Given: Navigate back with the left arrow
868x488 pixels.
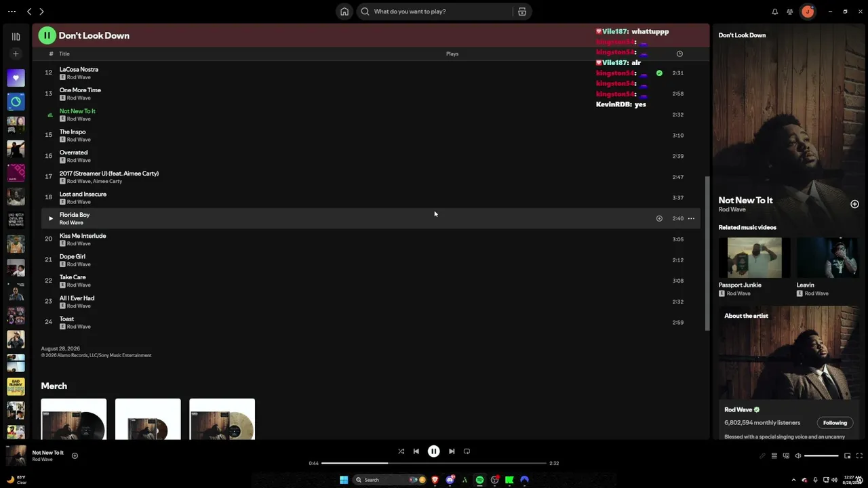Looking at the screenshot, I should 29,12.
